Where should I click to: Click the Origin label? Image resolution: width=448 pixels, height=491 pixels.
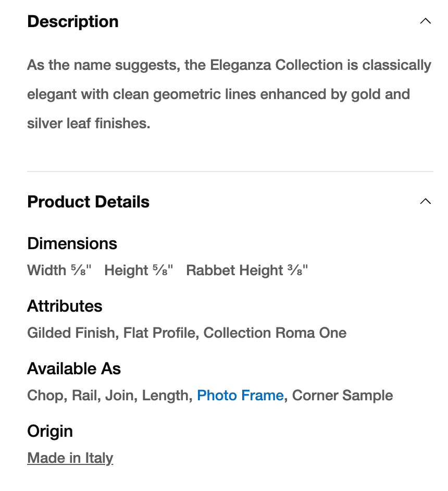click(x=50, y=431)
